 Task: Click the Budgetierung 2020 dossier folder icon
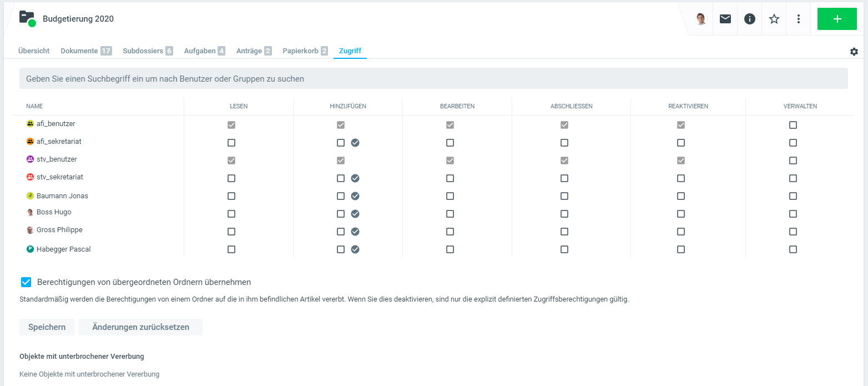tap(27, 18)
